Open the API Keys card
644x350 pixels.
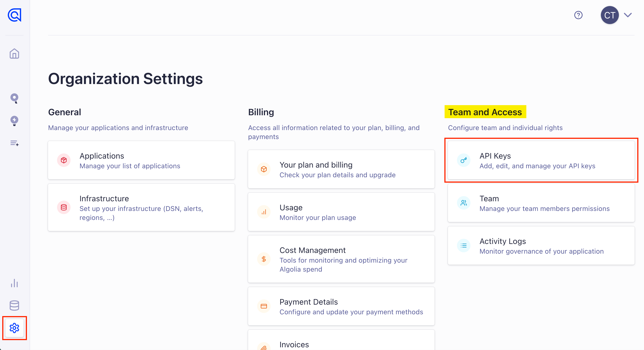[541, 160]
